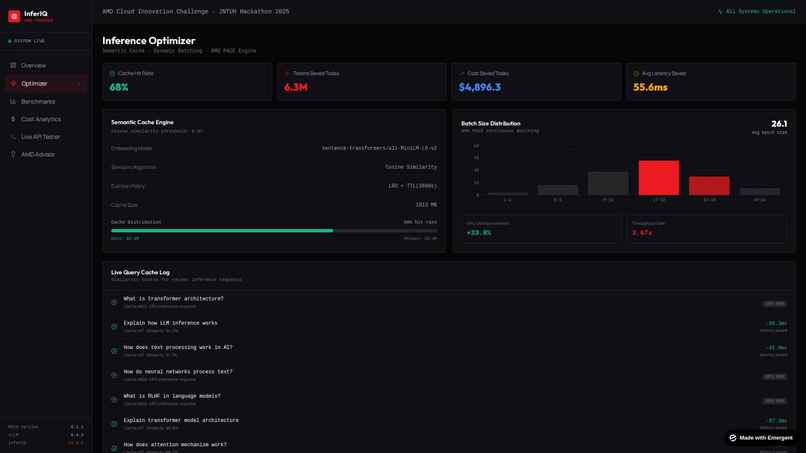Click the All Systems Operational status text
The width and height of the screenshot is (806, 453).
760,11
